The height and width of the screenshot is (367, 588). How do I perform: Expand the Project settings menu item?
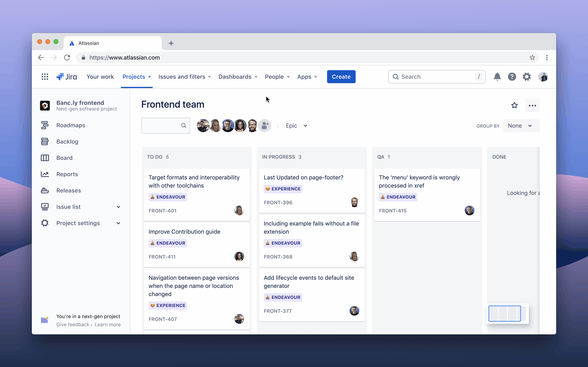click(118, 223)
